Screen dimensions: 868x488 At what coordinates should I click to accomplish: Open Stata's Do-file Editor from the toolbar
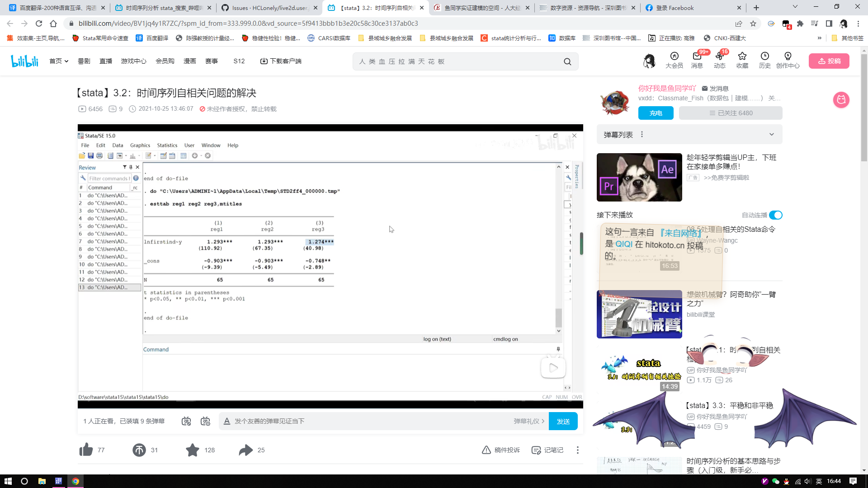pyautogui.click(x=149, y=155)
